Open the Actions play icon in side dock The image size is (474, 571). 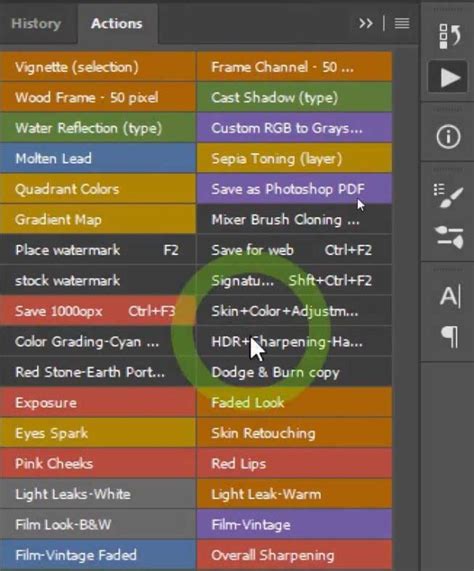coord(448,77)
